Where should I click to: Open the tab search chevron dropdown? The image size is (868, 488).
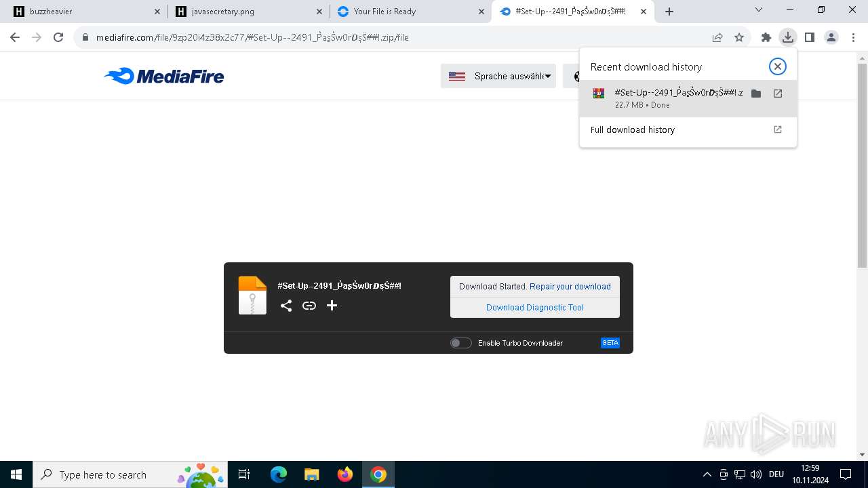click(759, 10)
